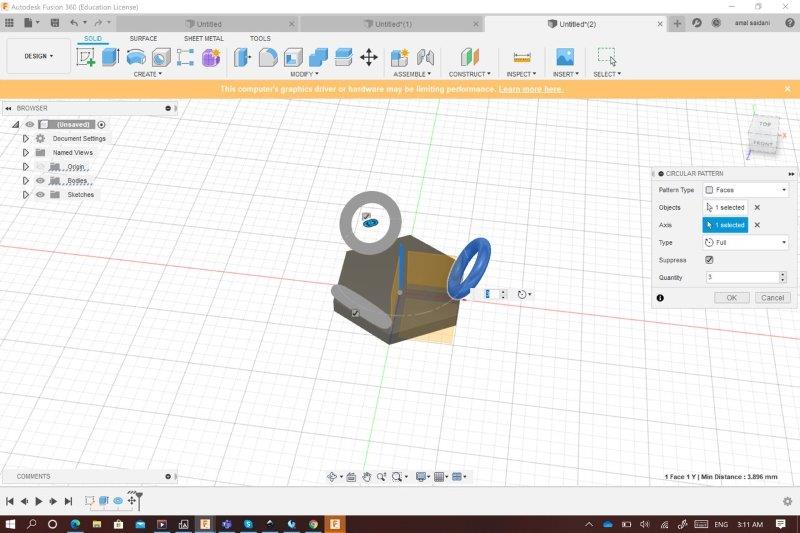Toggle the Origin folder visibility eye
Image resolution: width=800 pixels, height=533 pixels.
click(40, 167)
